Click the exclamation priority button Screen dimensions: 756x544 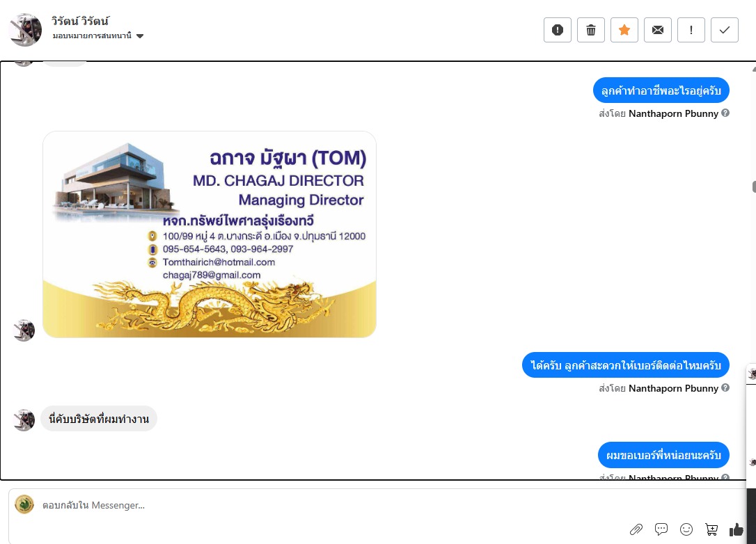691,30
